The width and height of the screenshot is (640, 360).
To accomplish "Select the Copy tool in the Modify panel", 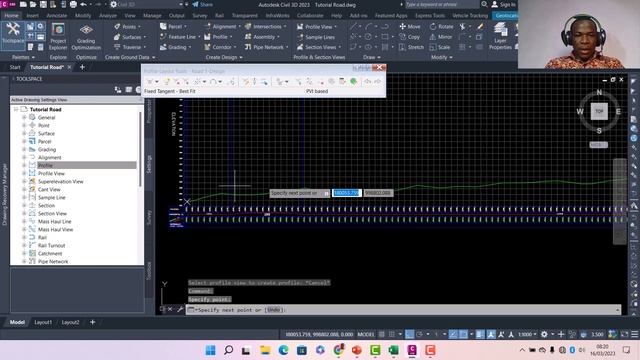I will pyautogui.click(x=409, y=37).
